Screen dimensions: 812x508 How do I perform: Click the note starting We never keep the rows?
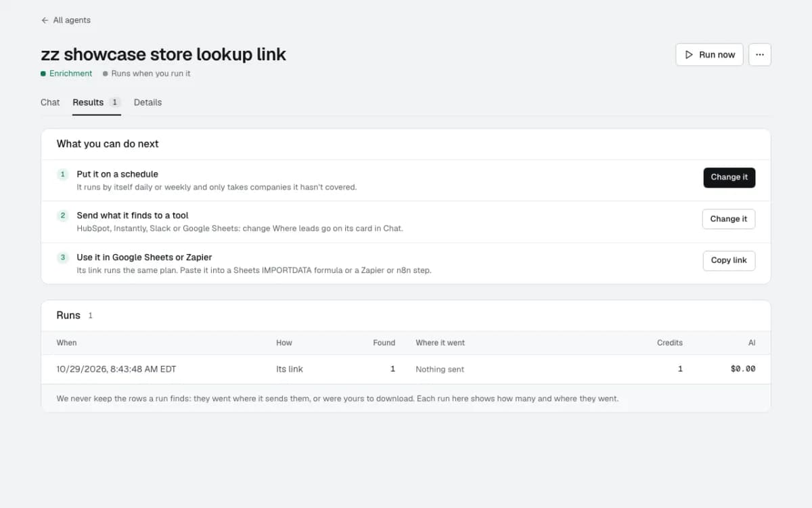click(338, 398)
